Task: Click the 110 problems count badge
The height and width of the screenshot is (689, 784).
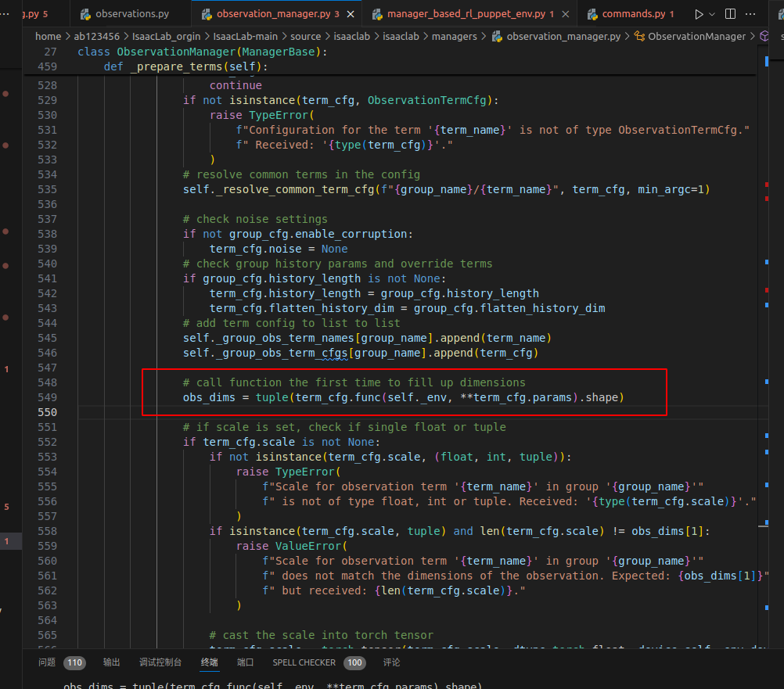Action: tap(74, 663)
